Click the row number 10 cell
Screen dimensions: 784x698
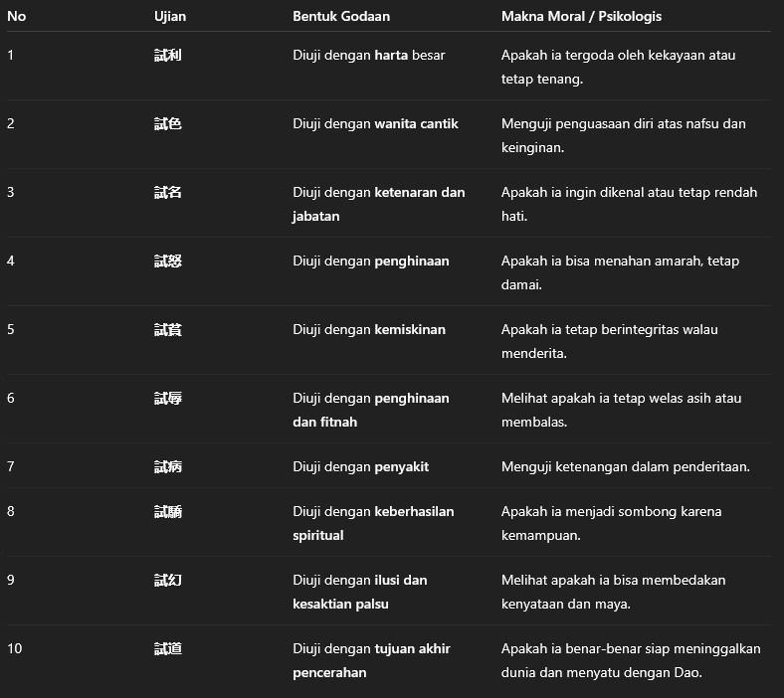(x=15, y=649)
